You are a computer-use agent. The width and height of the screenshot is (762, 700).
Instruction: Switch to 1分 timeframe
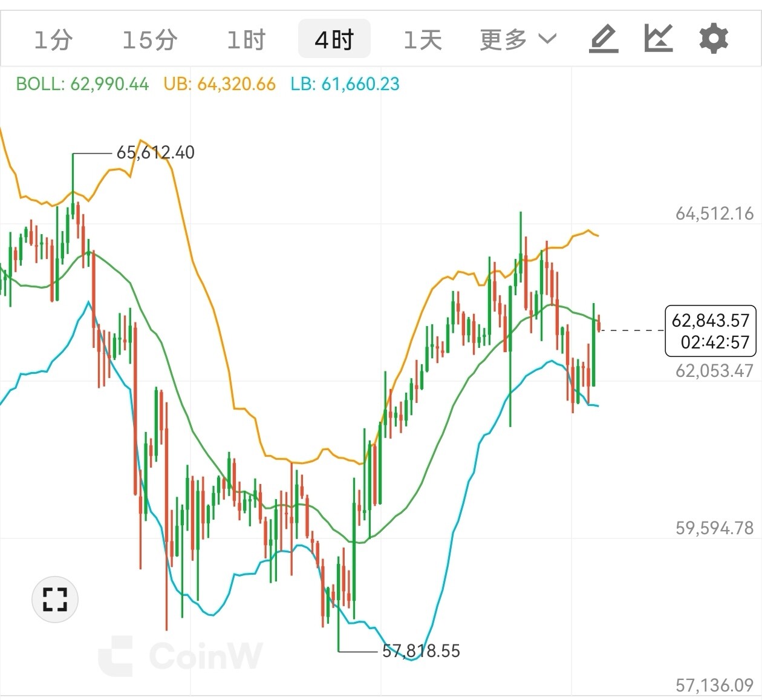[x=53, y=41]
